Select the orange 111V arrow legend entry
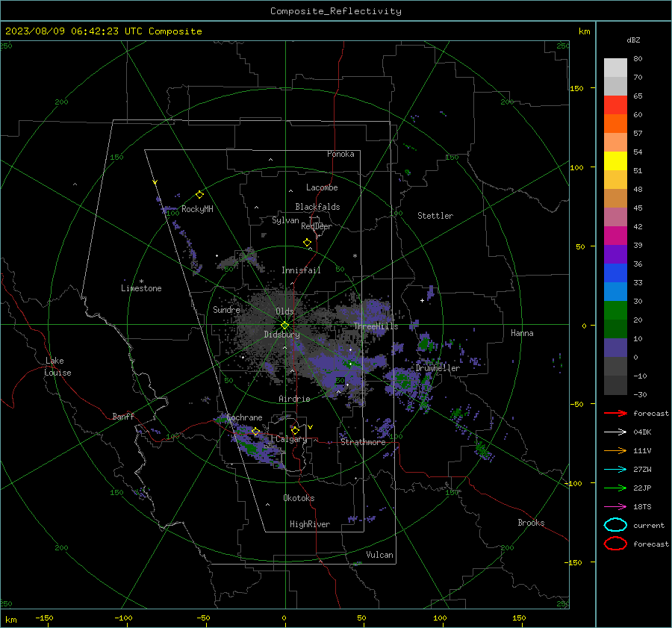The image size is (672, 628). (x=615, y=450)
